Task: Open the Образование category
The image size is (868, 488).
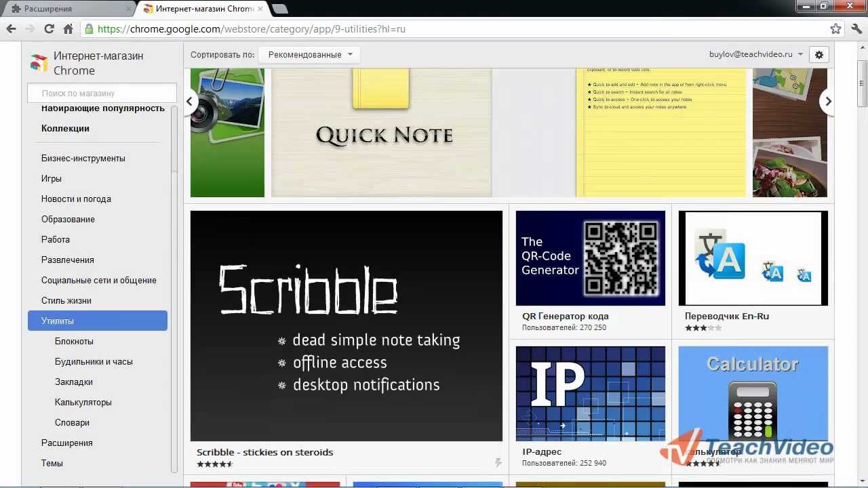Action: (x=68, y=220)
